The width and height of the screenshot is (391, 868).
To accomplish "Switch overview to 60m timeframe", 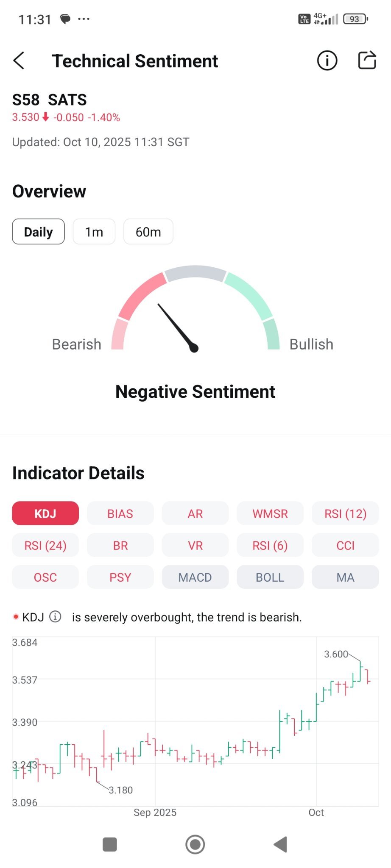I will 148,232.
